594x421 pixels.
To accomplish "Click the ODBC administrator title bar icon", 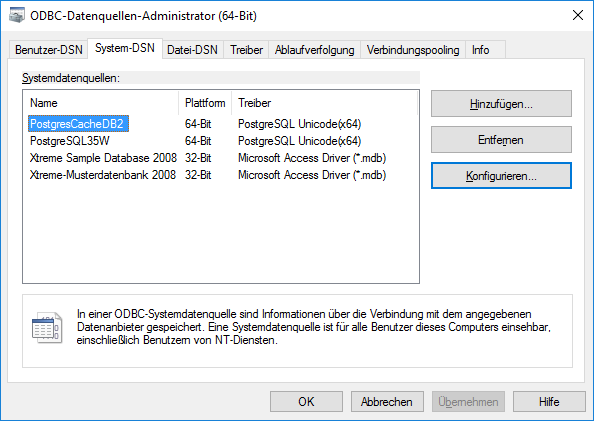I will point(17,16).
